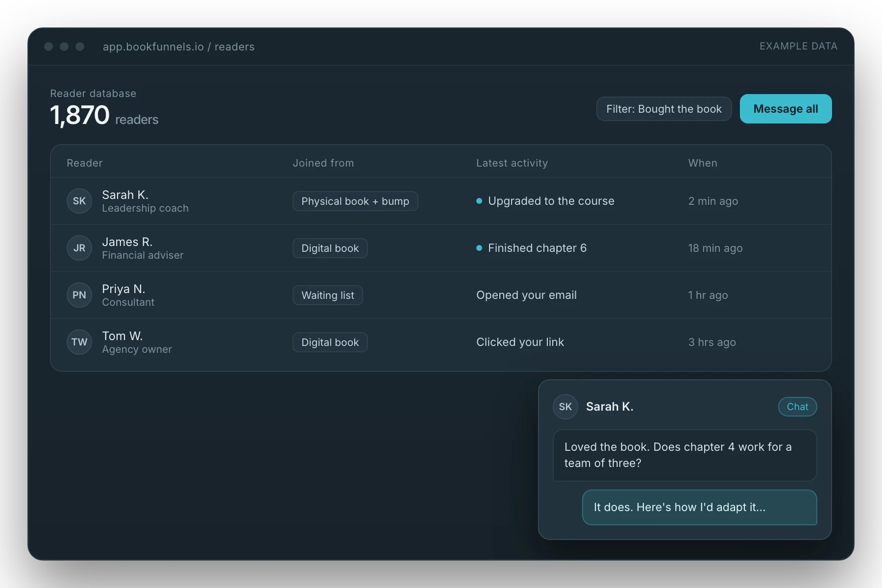Open the Tom W. reader name
This screenshot has width=882, height=588.
[x=122, y=336]
